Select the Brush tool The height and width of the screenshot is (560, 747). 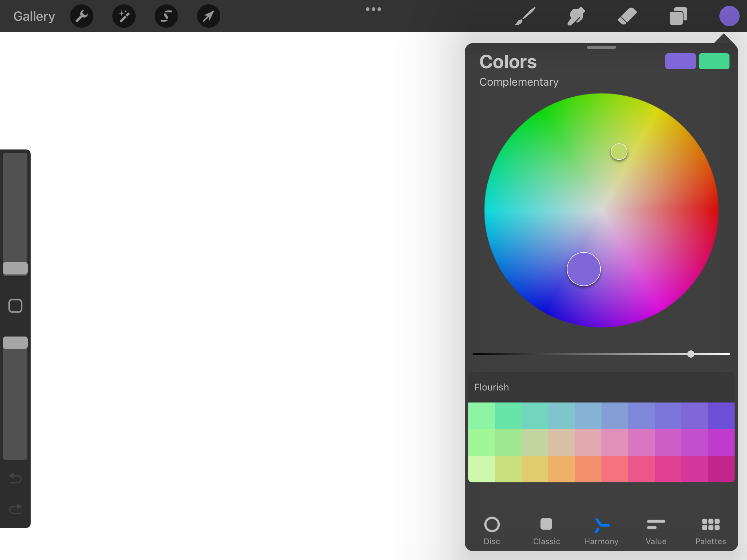click(x=525, y=16)
